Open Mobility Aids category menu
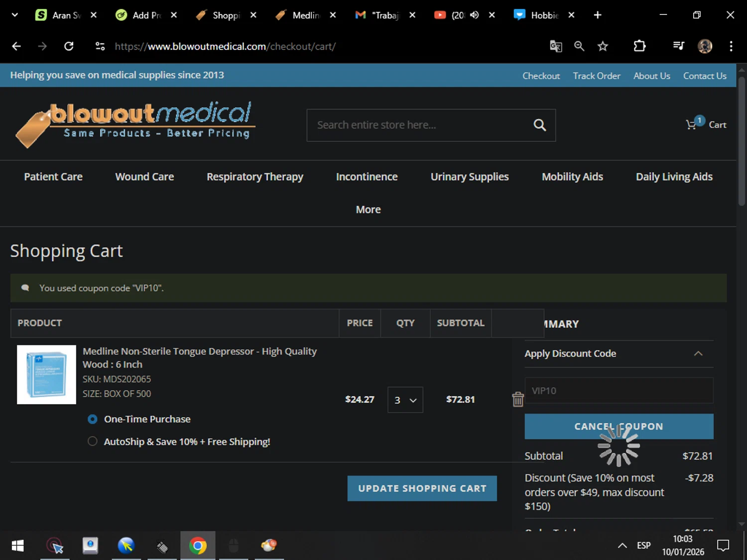The height and width of the screenshot is (560, 747). [x=572, y=177]
